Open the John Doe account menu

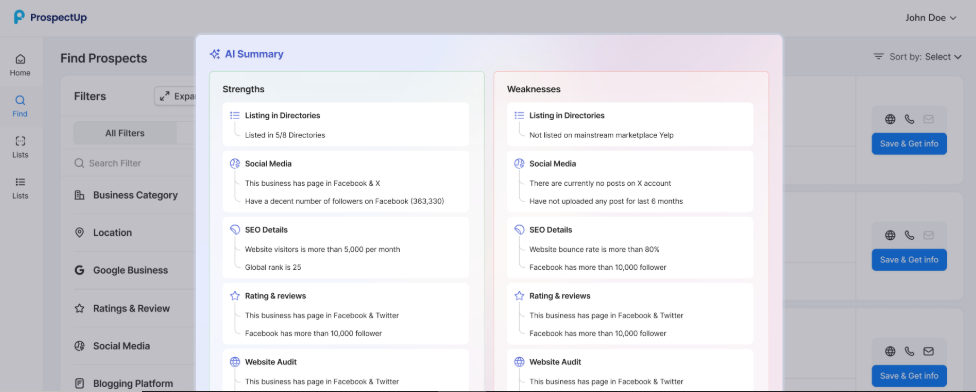pyautogui.click(x=931, y=17)
